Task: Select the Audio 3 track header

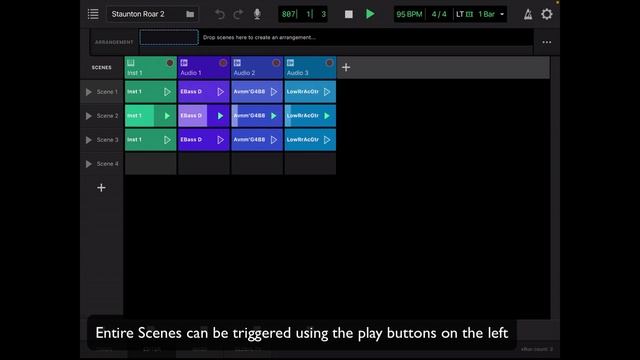Action: pyautogui.click(x=310, y=67)
